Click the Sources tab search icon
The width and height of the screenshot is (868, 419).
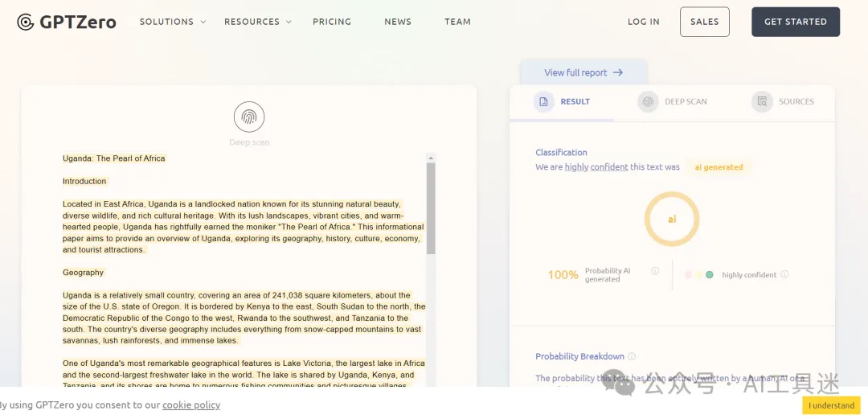pyautogui.click(x=761, y=102)
